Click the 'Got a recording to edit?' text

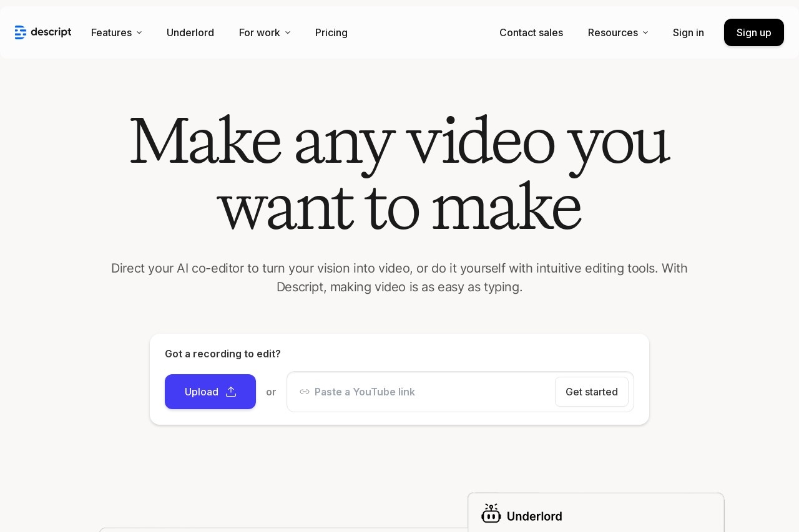(223, 354)
